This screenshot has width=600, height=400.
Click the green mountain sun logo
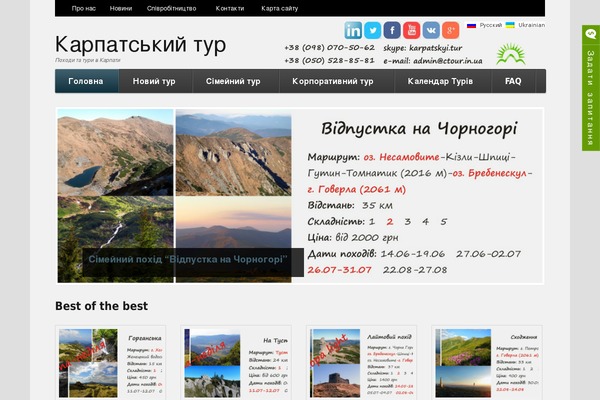click(x=511, y=54)
